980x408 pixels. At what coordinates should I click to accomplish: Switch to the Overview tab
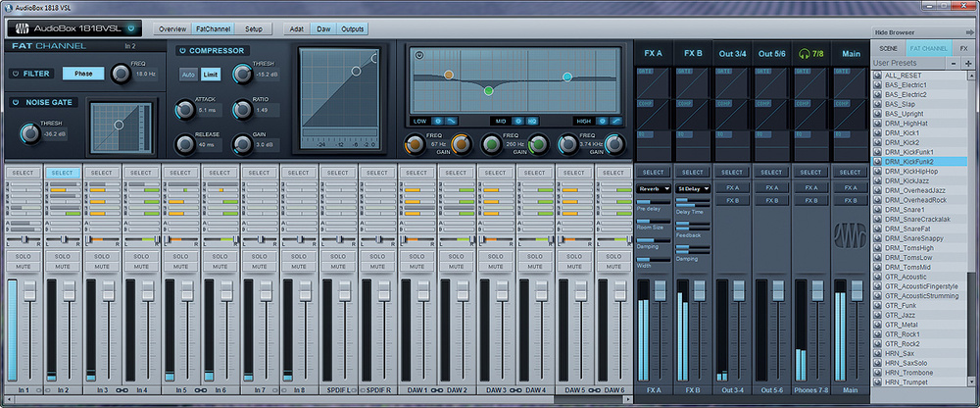click(172, 29)
